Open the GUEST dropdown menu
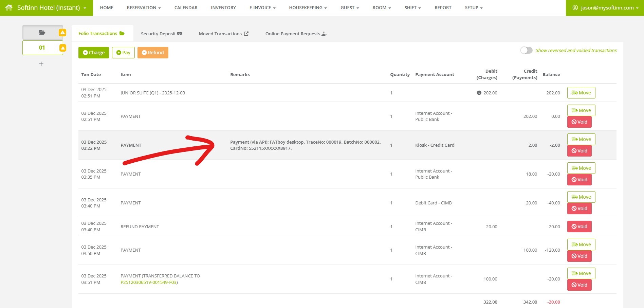Image resolution: width=644 pixels, height=308 pixels. point(349,7)
